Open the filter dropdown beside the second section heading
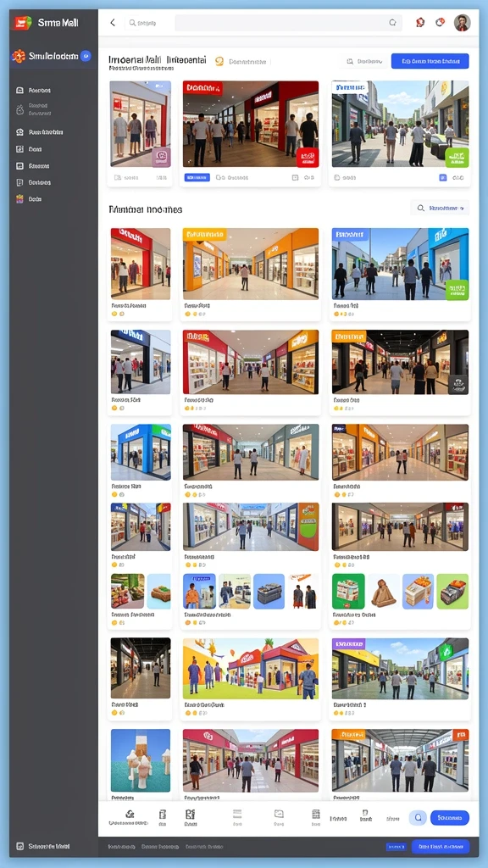The height and width of the screenshot is (868, 488). pyautogui.click(x=440, y=209)
